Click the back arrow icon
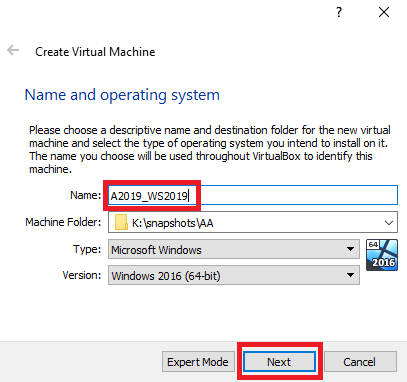The width and height of the screenshot is (407, 382). coord(13,51)
